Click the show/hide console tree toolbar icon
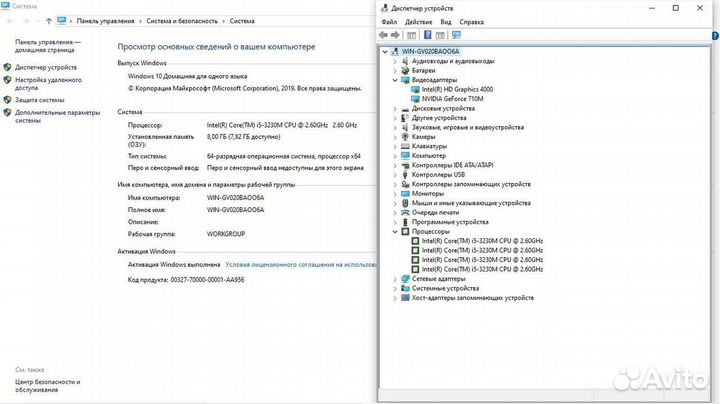Screen dimensions: 720x404 [411, 35]
